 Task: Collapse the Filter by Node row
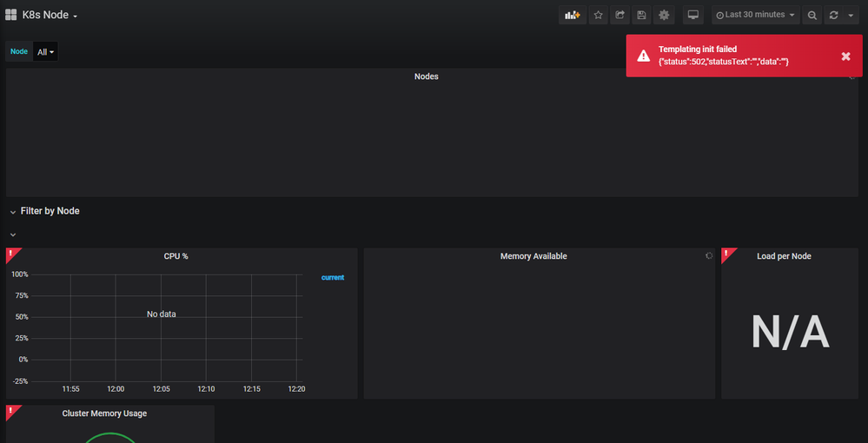[13, 211]
